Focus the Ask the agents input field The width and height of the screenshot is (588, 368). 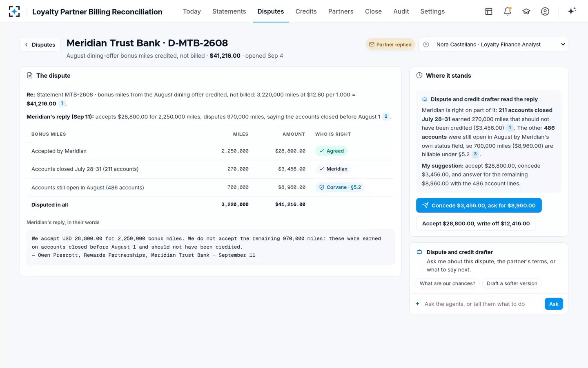tap(483, 304)
